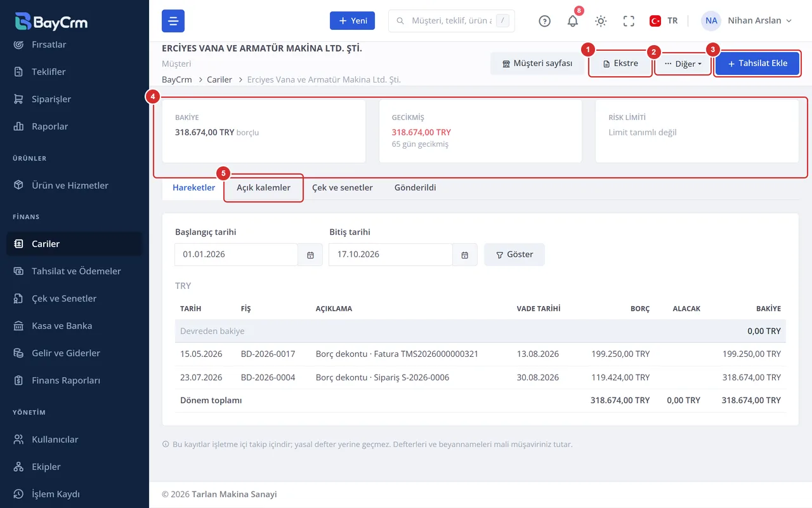Viewport: 812px width, 508px height.
Task: Open Tahsilat ve Ödemeler in sidebar
Action: [74, 271]
